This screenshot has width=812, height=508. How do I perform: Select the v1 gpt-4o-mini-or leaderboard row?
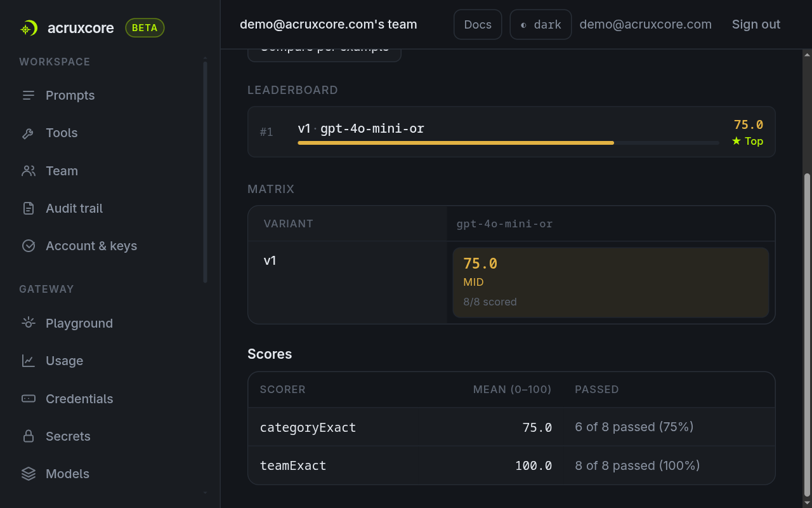(511, 132)
